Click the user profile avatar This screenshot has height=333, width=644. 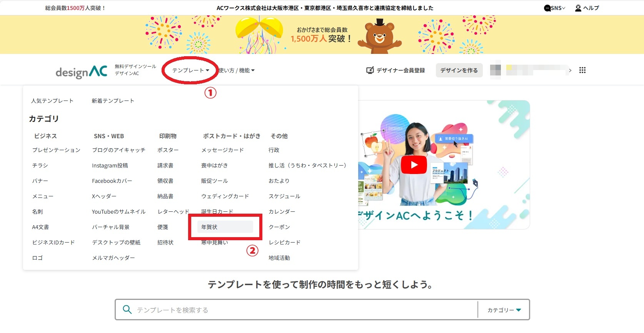point(496,70)
